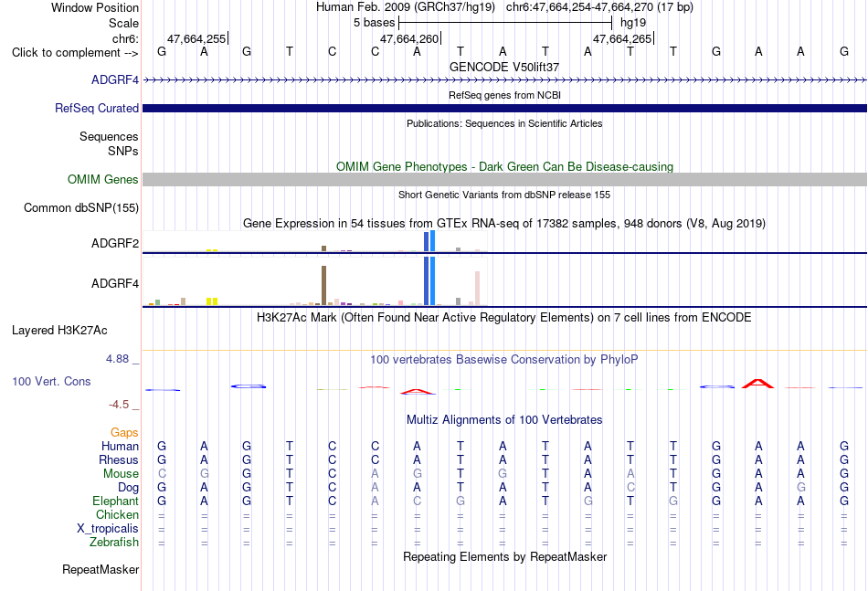The width and height of the screenshot is (868, 591).
Task: Select the Rhesus species row label
Action: pyautogui.click(x=119, y=459)
